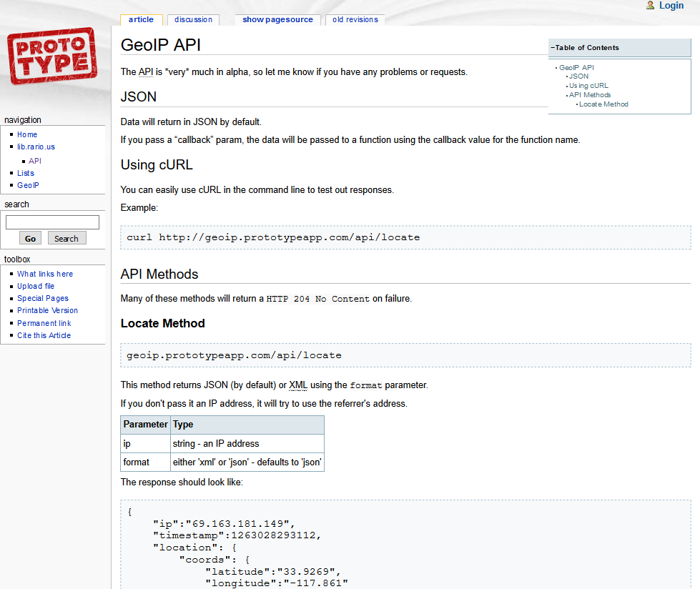Collapse the Table of Contents box
Screen dimensions: 700x589
pyautogui.click(x=553, y=48)
